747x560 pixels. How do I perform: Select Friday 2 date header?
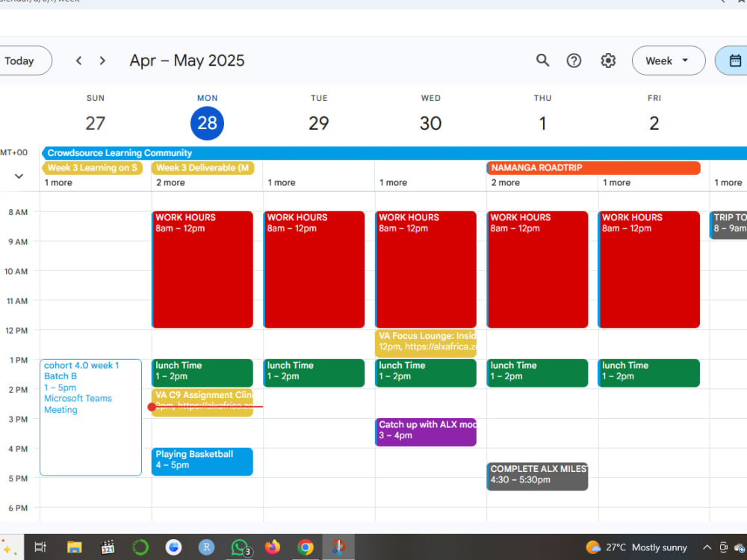[654, 123]
